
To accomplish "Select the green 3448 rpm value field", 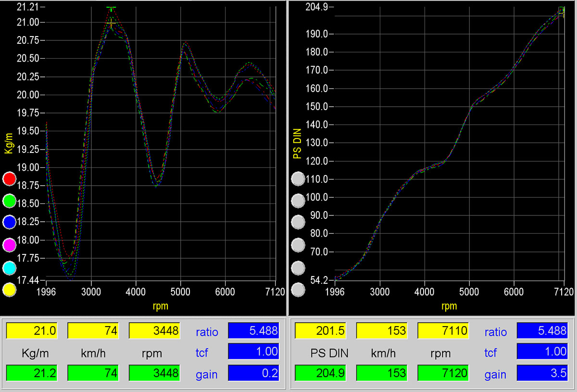I will click(x=154, y=373).
